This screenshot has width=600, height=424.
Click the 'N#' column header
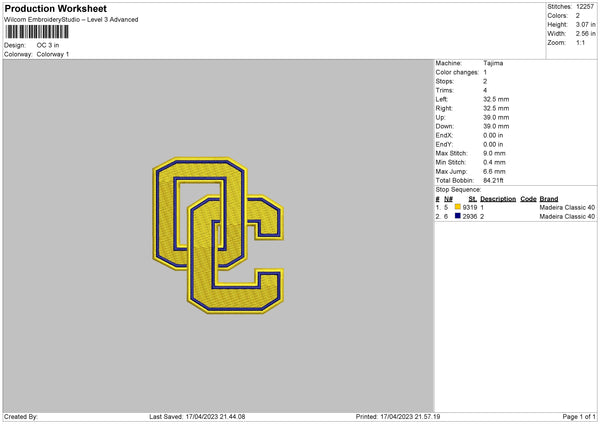[448, 199]
